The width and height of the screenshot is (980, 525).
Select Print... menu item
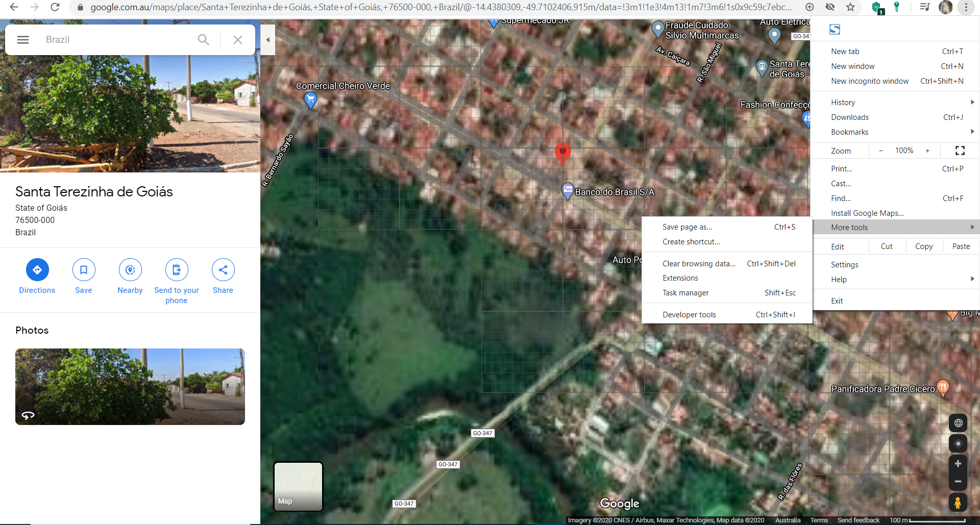(x=895, y=169)
